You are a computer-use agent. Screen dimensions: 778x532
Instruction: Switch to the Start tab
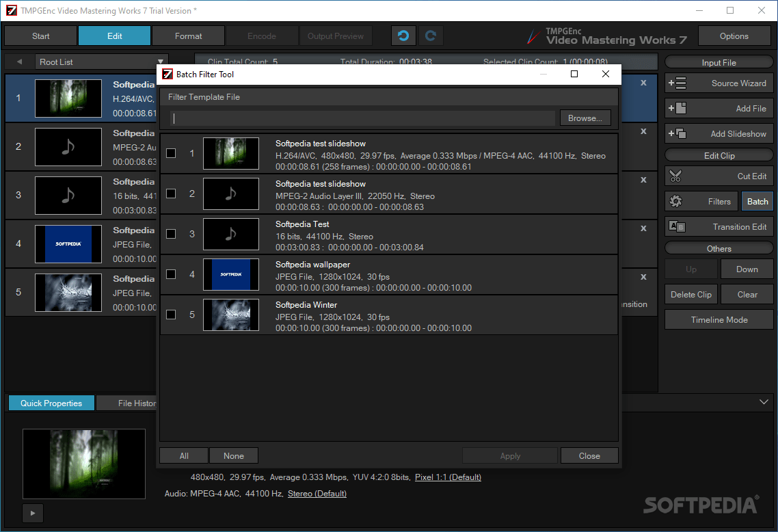[41, 36]
